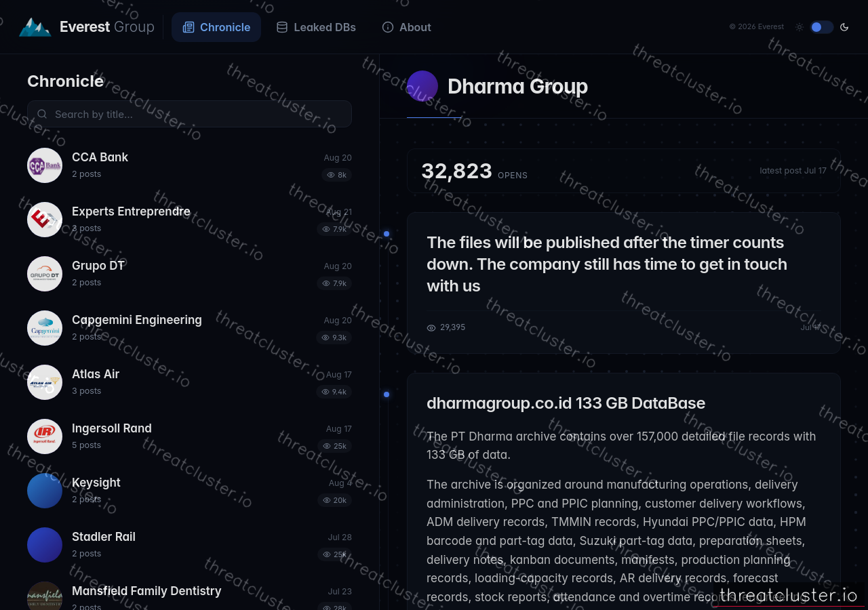Click the eye icon beside 29,395 views

(431, 327)
